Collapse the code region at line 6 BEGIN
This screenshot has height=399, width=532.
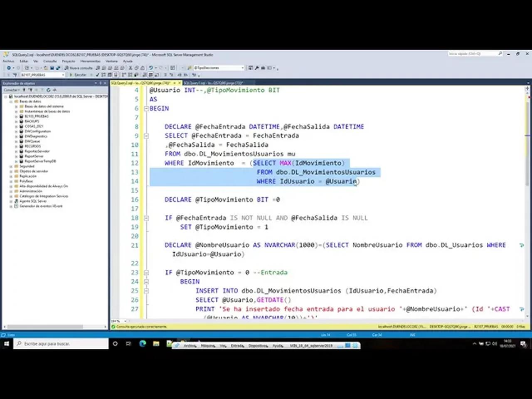pos(146,108)
